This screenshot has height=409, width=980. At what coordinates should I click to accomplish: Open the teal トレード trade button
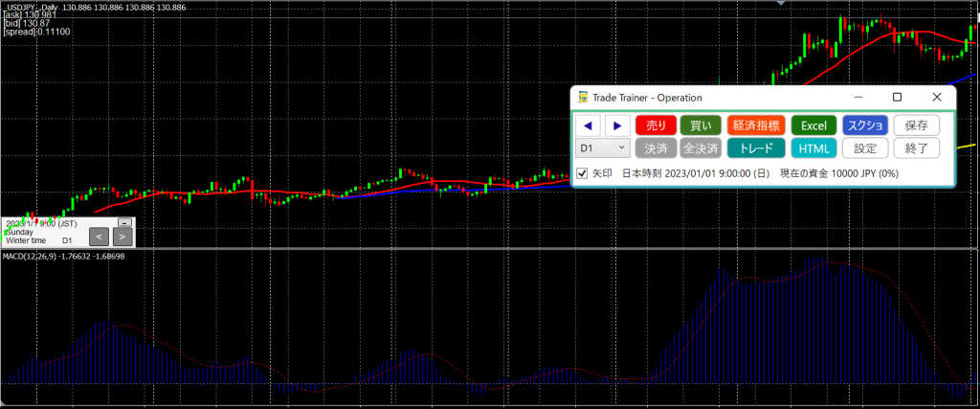point(755,148)
